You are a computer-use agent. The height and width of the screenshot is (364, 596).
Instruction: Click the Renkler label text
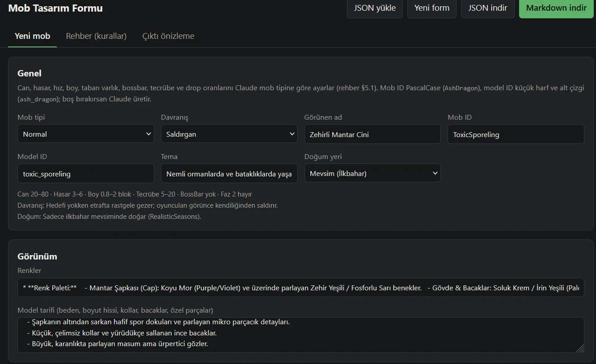(30, 270)
